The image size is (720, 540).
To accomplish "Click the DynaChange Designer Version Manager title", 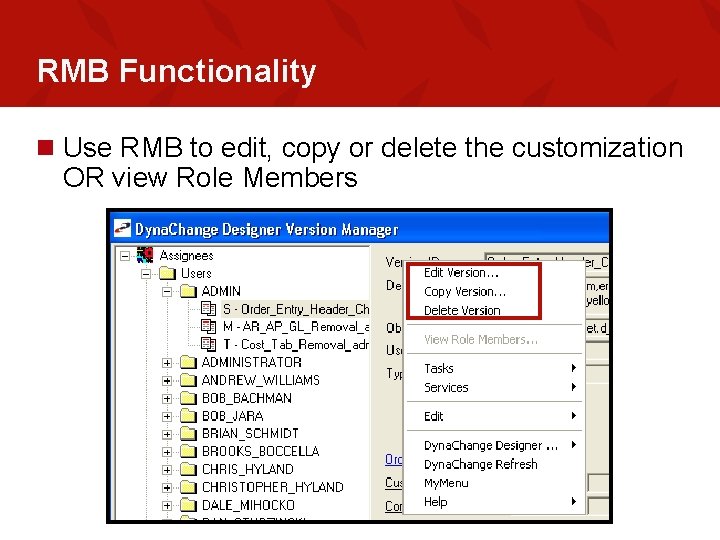I will pyautogui.click(x=266, y=229).
